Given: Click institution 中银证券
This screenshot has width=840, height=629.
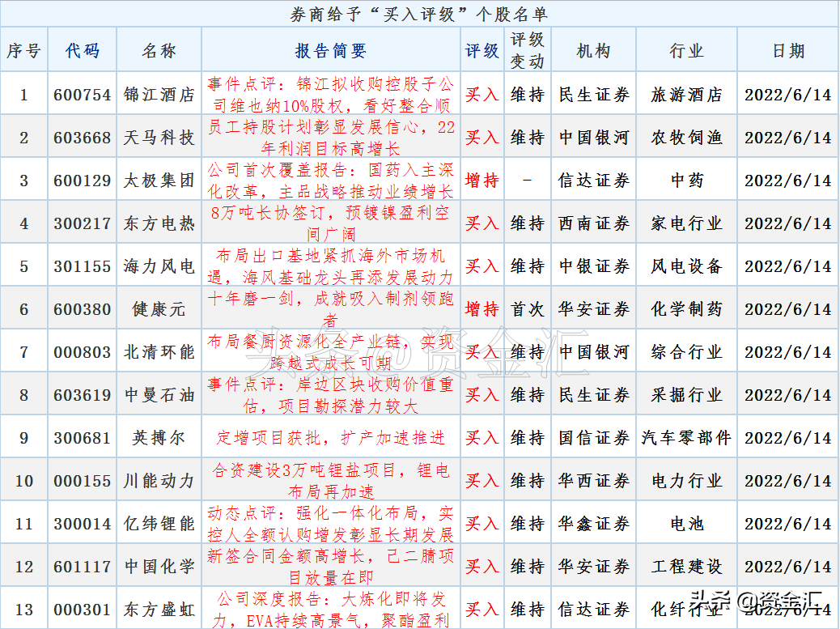Looking at the screenshot, I should click(x=593, y=266).
